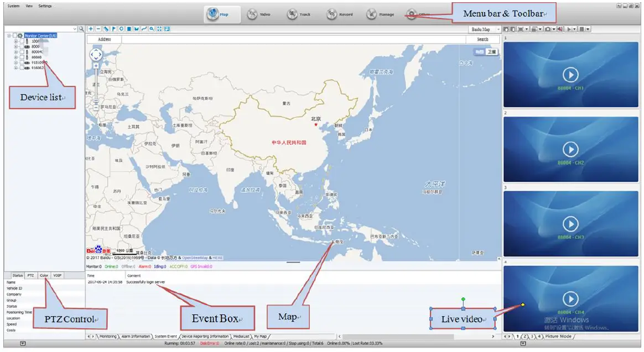Viewport: 644px width, 352px height.
Task: Click the map pan compass control
Action: (x=96, y=54)
